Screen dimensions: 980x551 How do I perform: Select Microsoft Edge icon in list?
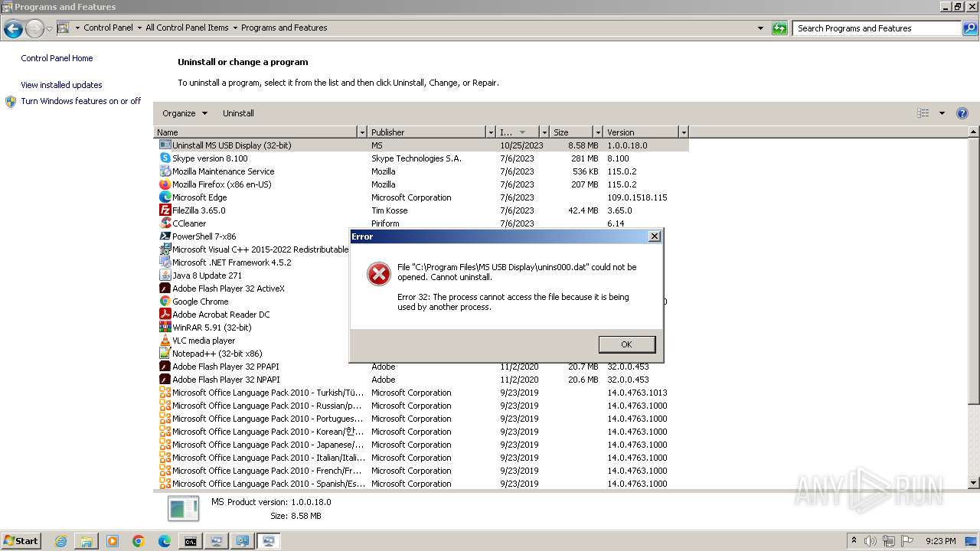click(x=165, y=197)
